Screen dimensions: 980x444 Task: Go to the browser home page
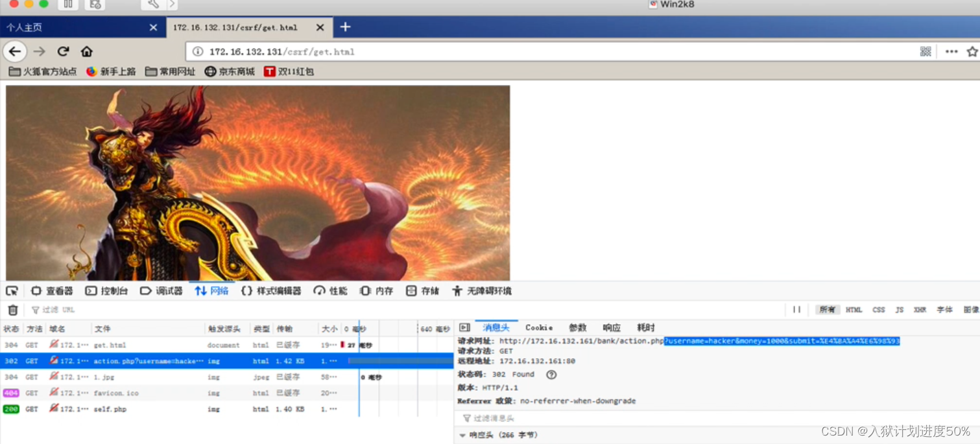pyautogui.click(x=86, y=51)
